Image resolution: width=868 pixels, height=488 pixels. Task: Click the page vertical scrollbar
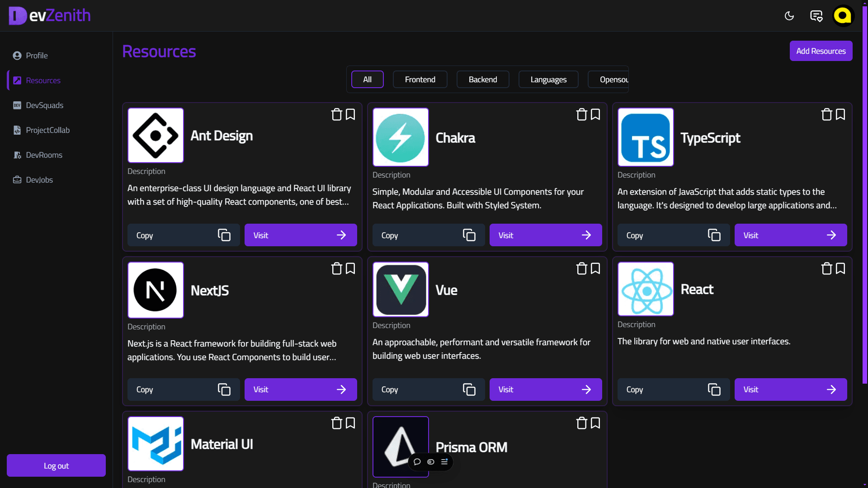tap(864, 194)
